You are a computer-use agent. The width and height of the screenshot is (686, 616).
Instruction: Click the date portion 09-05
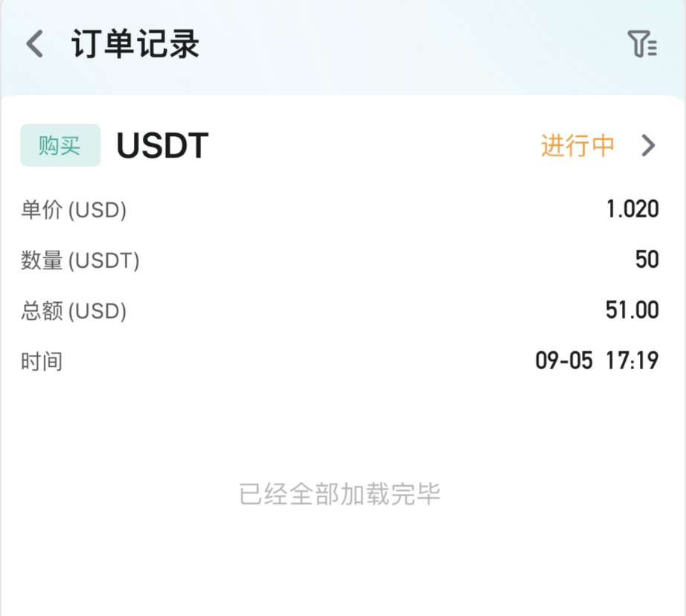pos(564,361)
